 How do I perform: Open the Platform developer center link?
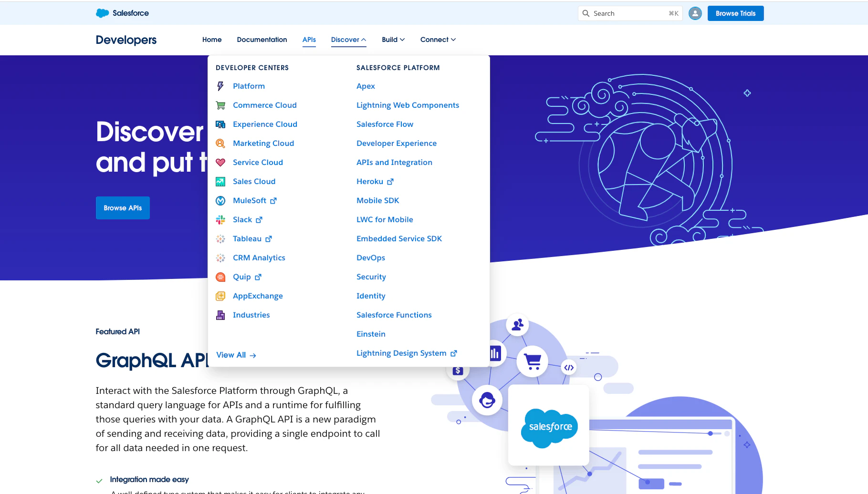point(249,86)
